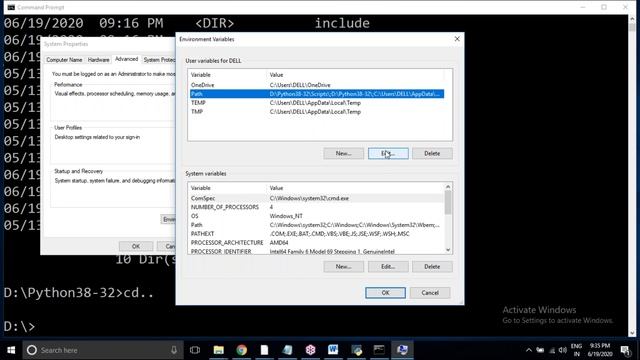The image size is (640, 360).
Task: Select the PROCESSOR_IDENTIFIER system variable
Action: (x=317, y=251)
